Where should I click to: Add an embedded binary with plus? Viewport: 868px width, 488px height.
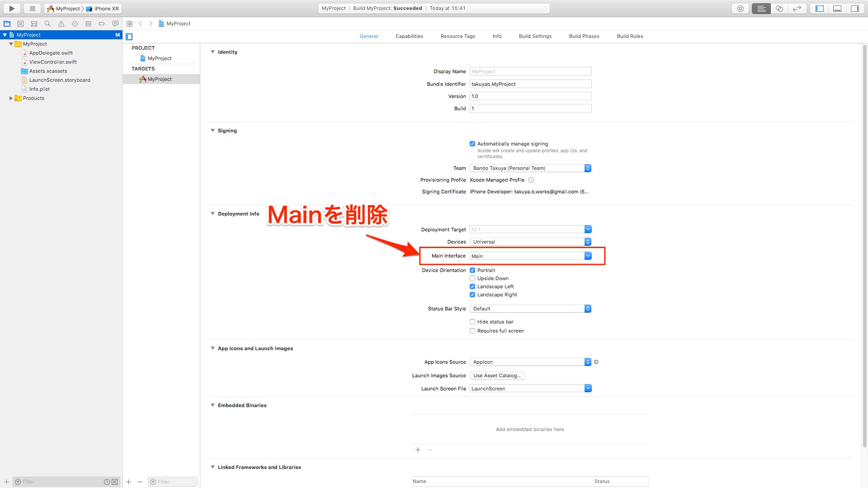click(x=418, y=450)
